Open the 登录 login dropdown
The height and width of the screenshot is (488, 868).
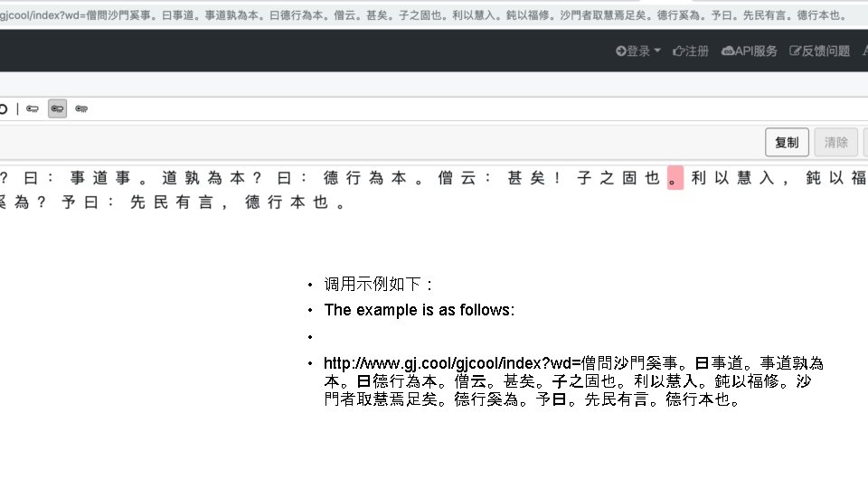point(638,51)
